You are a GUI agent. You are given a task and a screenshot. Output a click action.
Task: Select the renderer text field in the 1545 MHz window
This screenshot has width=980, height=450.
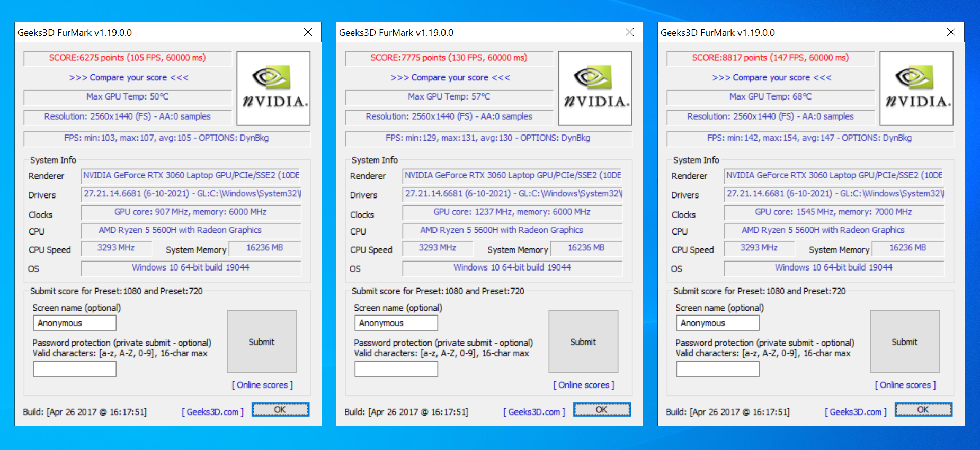[834, 176]
